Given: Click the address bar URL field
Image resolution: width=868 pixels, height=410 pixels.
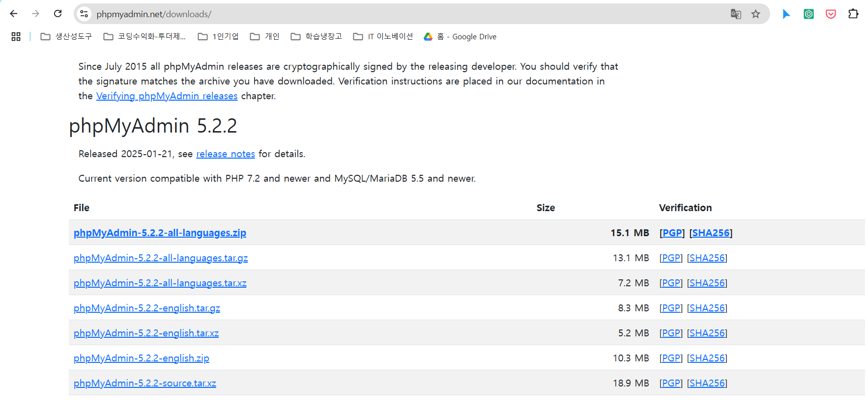Looking at the screenshot, I should pos(393,14).
